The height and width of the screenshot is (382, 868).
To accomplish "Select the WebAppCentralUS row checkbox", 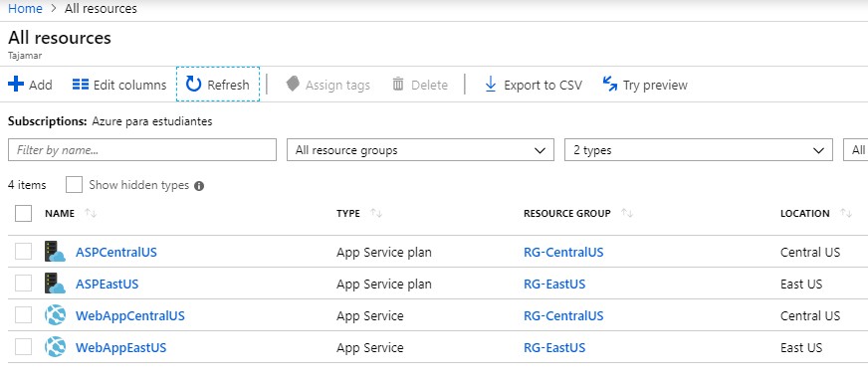I will click(23, 315).
